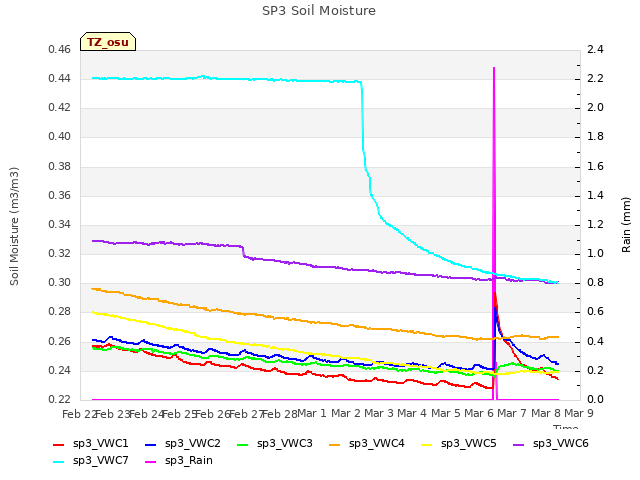Click the Mar 6 x-axis tick label

click(x=479, y=413)
